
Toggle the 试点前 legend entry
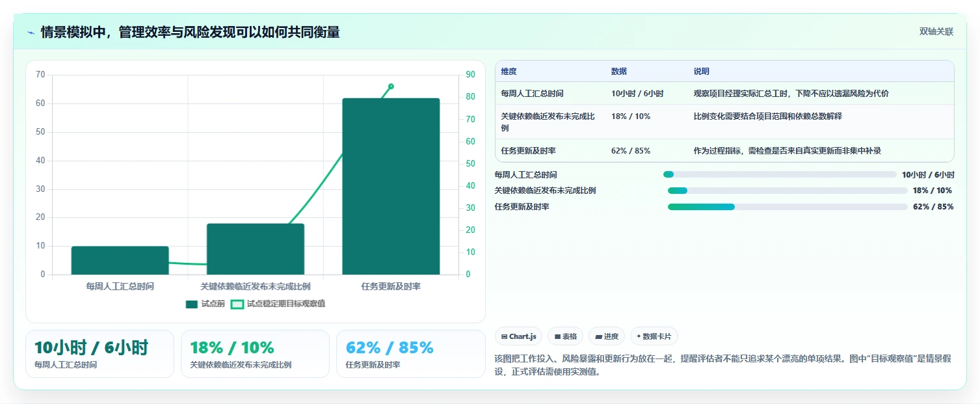205,304
